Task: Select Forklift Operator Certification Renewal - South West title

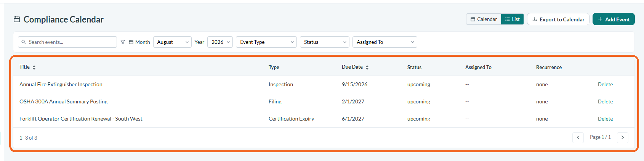Action: point(81,119)
